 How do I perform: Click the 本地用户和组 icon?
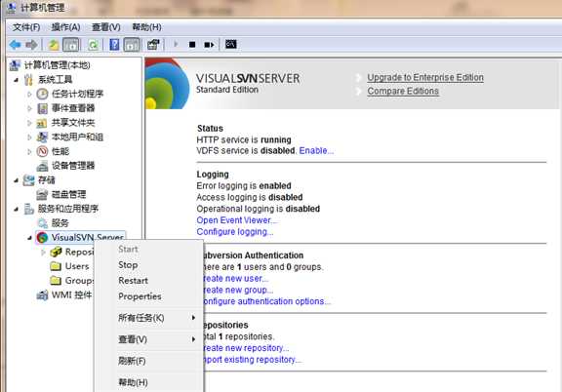42,137
